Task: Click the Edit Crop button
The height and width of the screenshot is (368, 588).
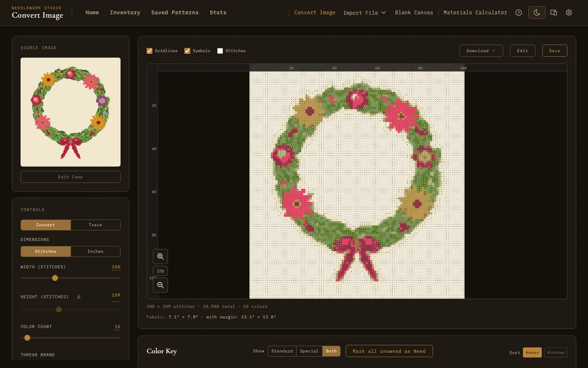Action: point(71,177)
